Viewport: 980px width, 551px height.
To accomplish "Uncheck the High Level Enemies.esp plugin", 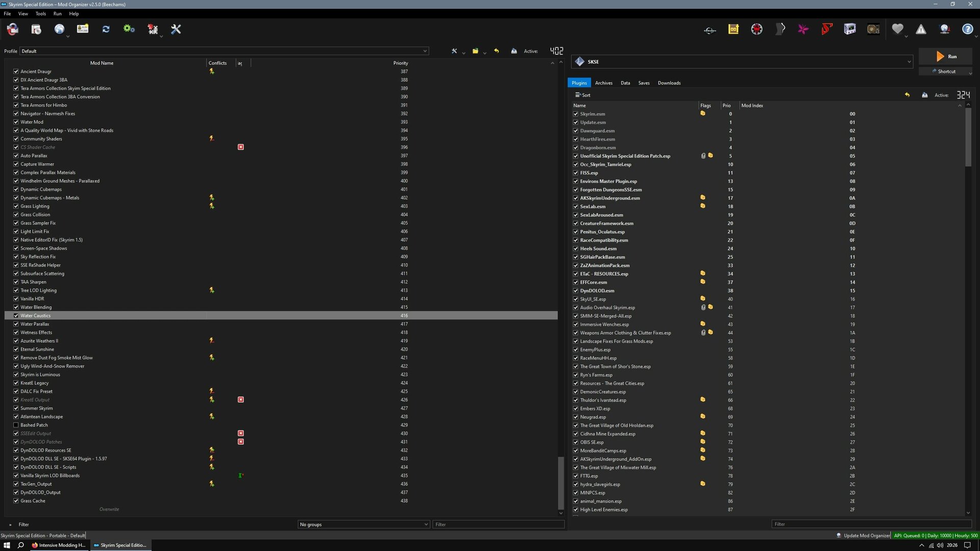I will [x=576, y=510].
